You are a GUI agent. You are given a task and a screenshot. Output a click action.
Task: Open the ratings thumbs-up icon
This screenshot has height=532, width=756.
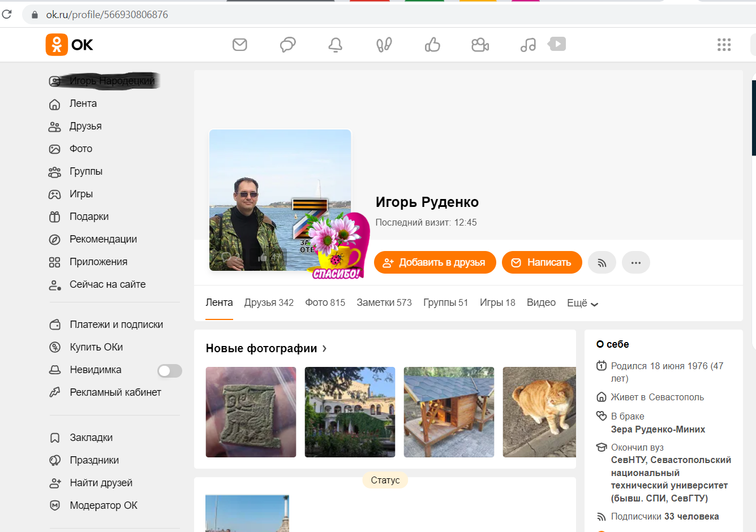(432, 44)
